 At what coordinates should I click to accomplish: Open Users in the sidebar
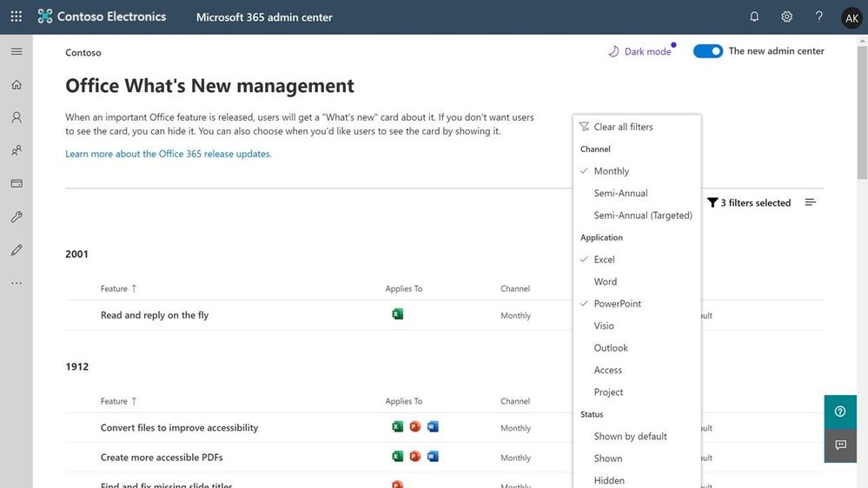17,117
